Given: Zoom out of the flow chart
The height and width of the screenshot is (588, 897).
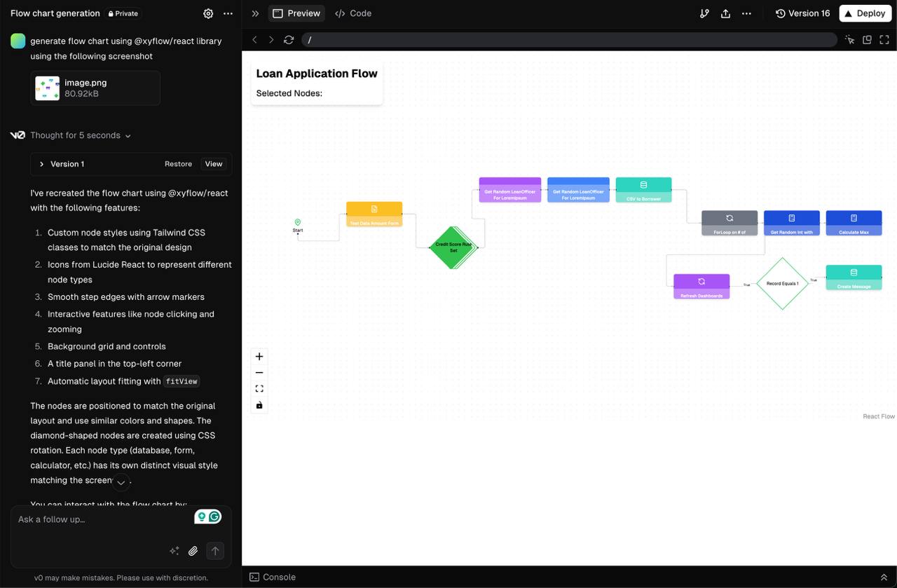Looking at the screenshot, I should click(x=259, y=373).
